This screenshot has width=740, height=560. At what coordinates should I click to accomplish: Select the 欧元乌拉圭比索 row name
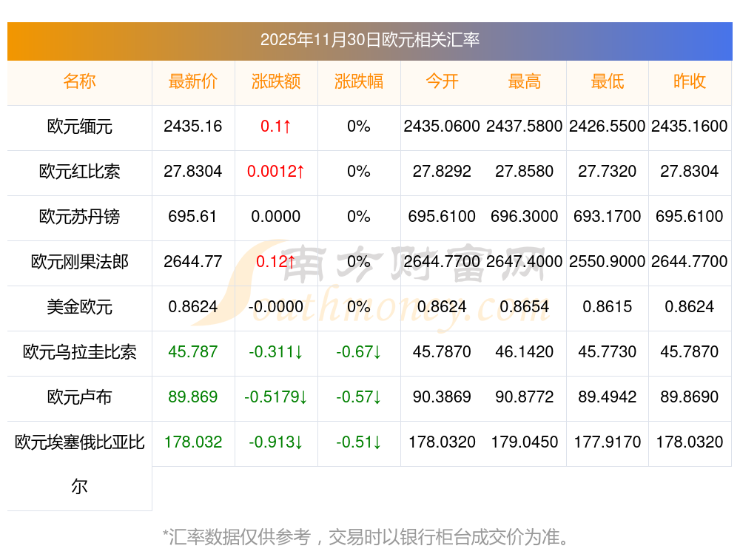[x=79, y=352]
